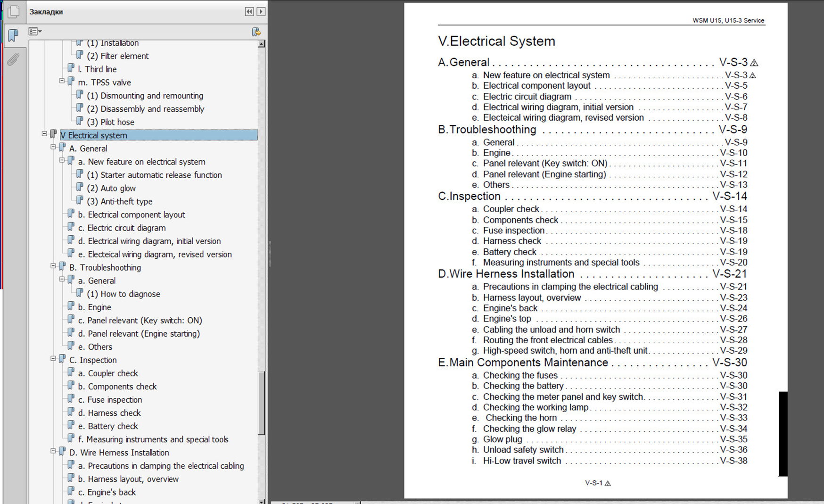The image size is (824, 504).
Task: Click bookmark icon beside 'Third line'
Action: (71, 69)
